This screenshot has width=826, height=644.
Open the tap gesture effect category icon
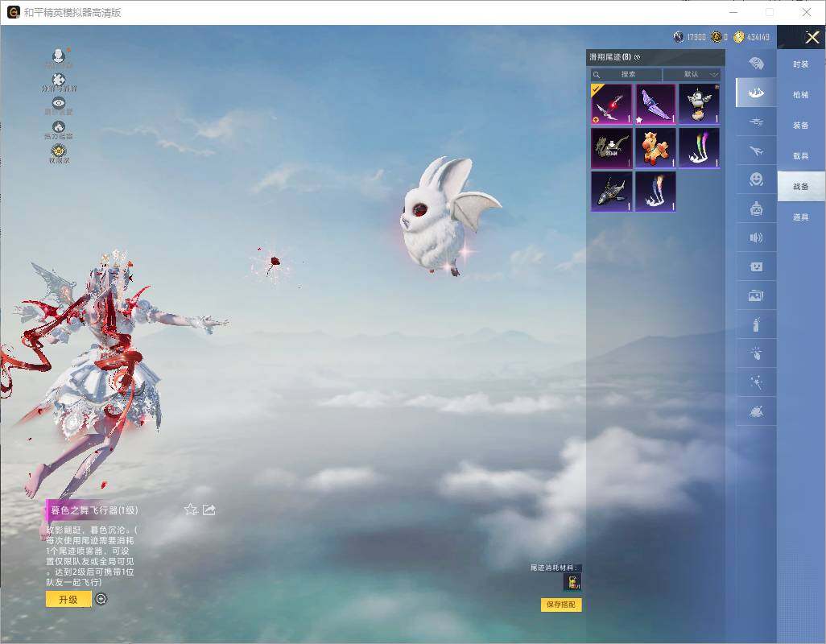tap(757, 353)
